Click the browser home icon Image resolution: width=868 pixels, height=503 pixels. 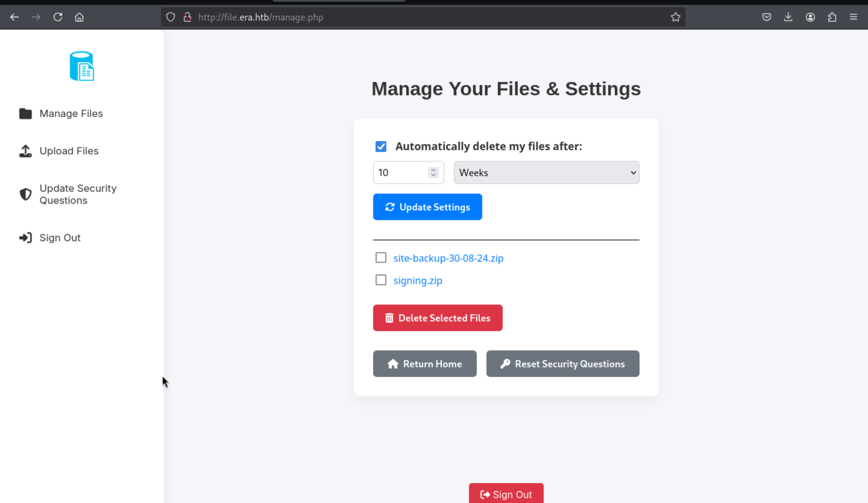[x=79, y=17]
